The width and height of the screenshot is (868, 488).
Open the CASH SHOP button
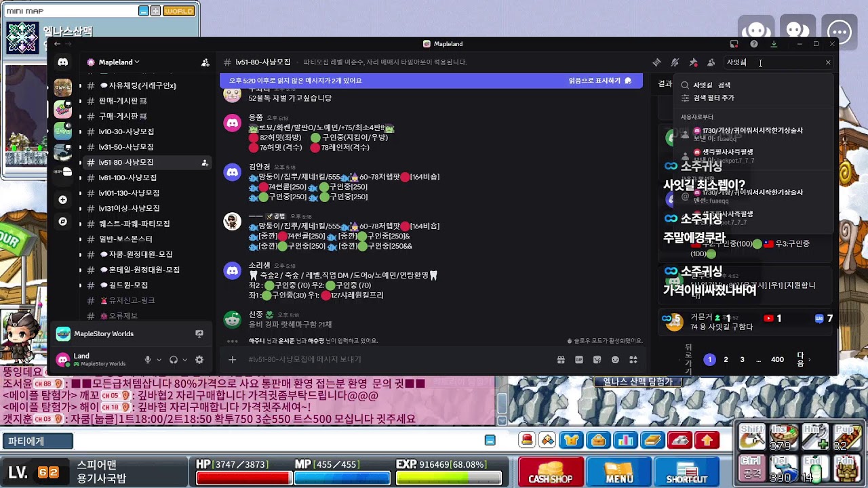click(x=551, y=472)
